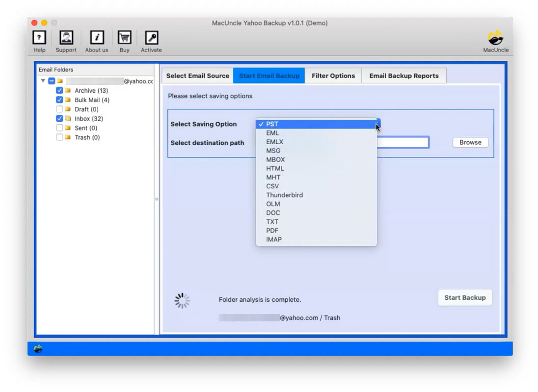Screen dimensions: 538x392
Task: Open the About us icon
Action: (96, 37)
